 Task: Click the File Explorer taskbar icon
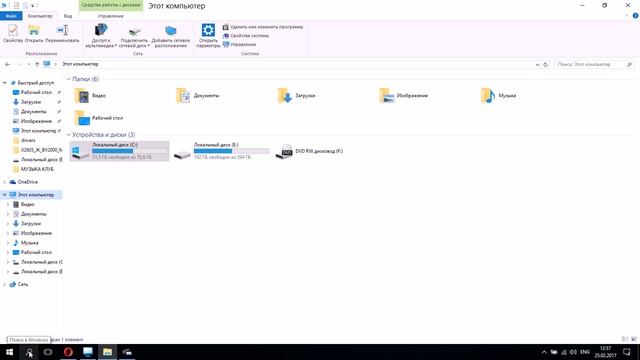pos(107,352)
